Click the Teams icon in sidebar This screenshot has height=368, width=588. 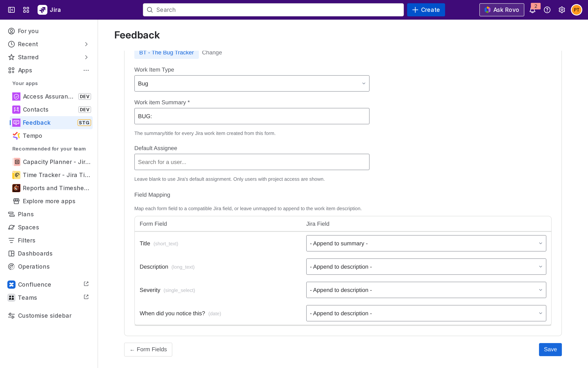point(11,298)
